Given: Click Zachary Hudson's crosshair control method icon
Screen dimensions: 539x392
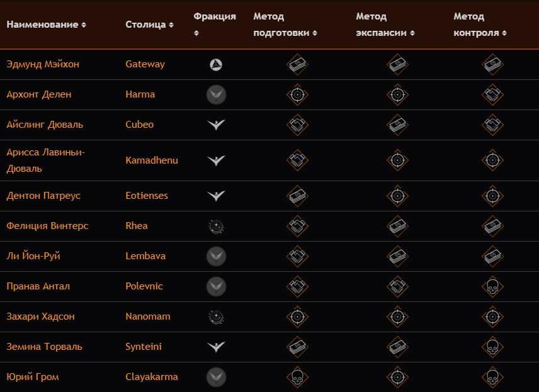Looking at the screenshot, I should tap(492, 316).
